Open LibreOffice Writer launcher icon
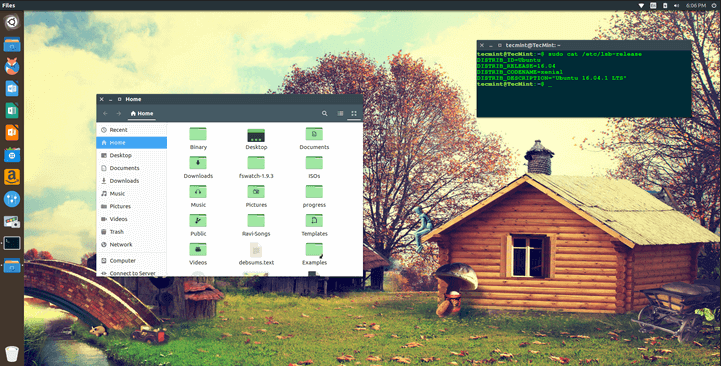Viewport: 721px width, 366px height. point(12,88)
